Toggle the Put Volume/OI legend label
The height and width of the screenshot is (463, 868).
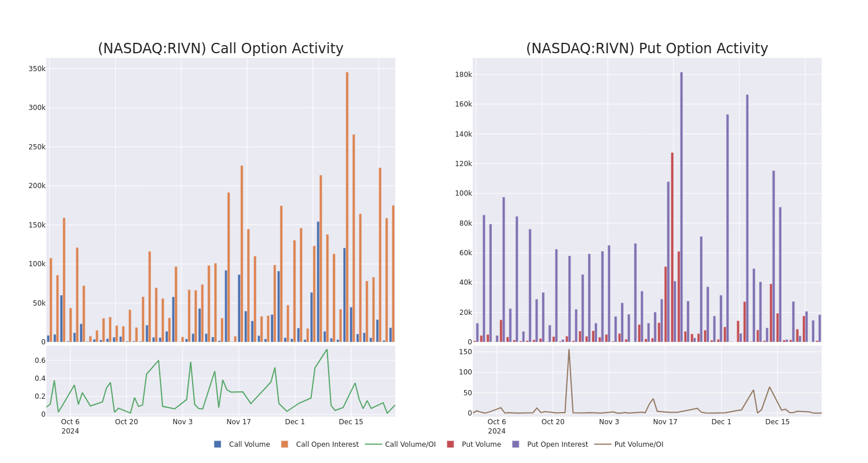tap(639, 444)
